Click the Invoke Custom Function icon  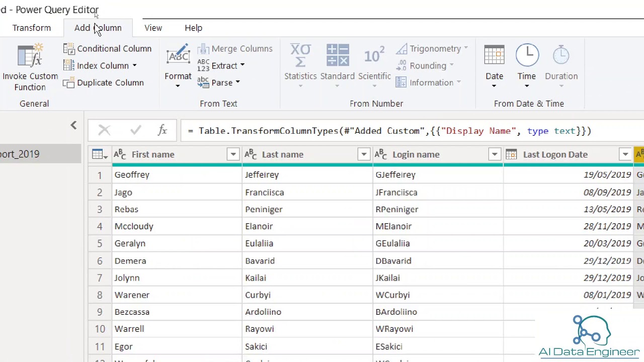[30, 56]
